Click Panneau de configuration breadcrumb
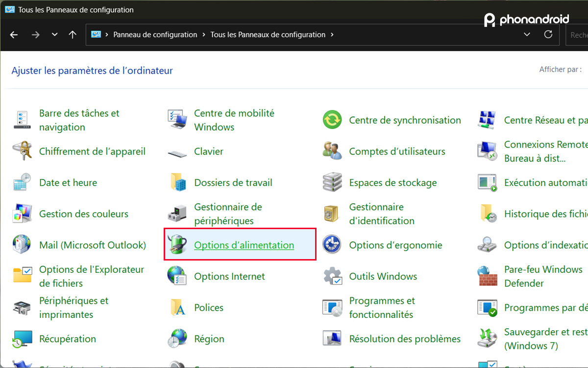This screenshot has width=588, height=368. (x=155, y=35)
